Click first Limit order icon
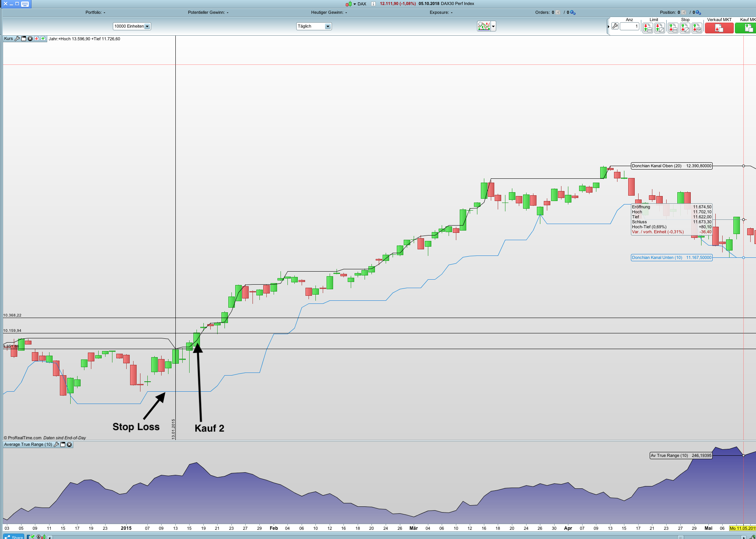The width and height of the screenshot is (756, 539). 647,28
